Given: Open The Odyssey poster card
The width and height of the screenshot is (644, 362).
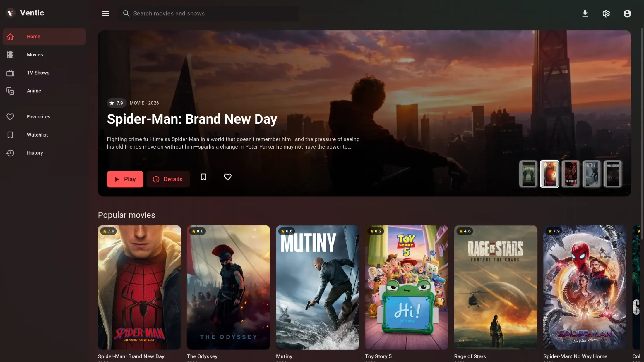Looking at the screenshot, I should [228, 287].
